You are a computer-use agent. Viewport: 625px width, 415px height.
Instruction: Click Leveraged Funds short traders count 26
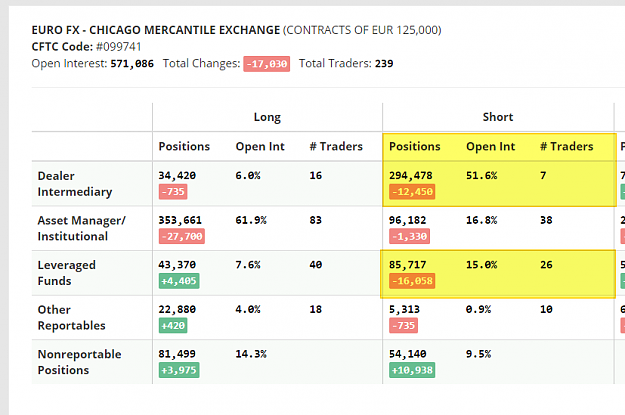[546, 265]
